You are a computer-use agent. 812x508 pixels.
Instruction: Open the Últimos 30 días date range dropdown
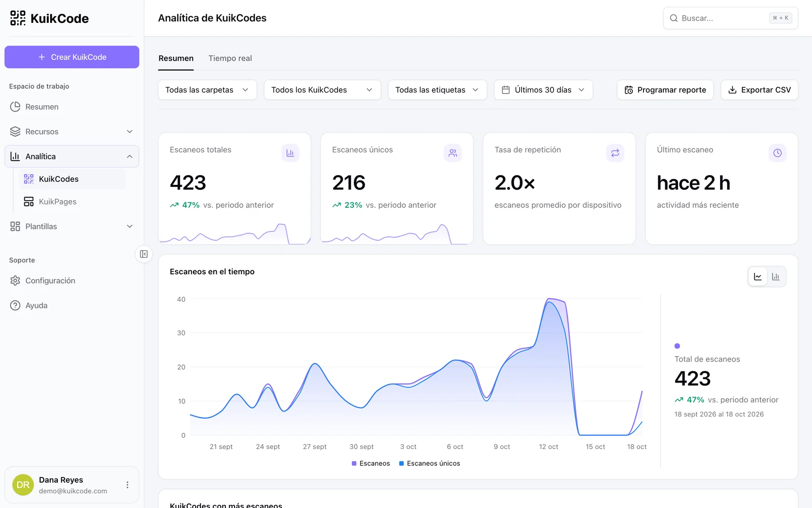pos(544,90)
